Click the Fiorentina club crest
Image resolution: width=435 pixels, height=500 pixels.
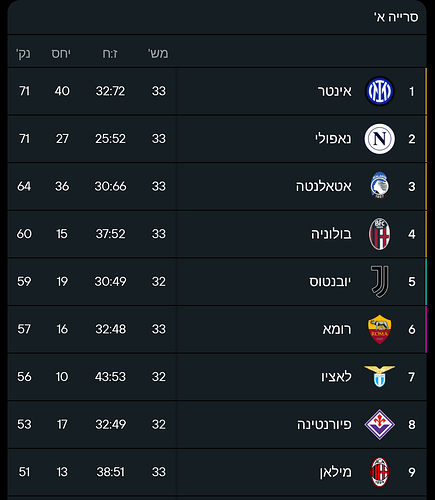tap(380, 424)
